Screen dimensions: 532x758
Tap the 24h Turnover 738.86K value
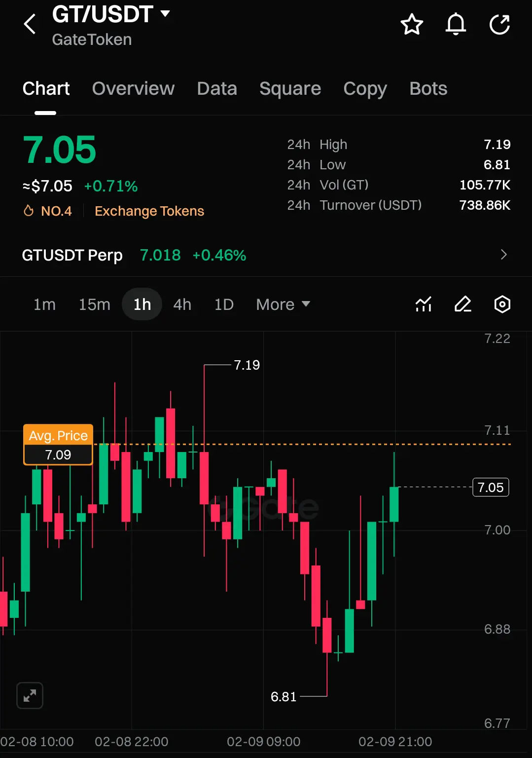click(485, 205)
